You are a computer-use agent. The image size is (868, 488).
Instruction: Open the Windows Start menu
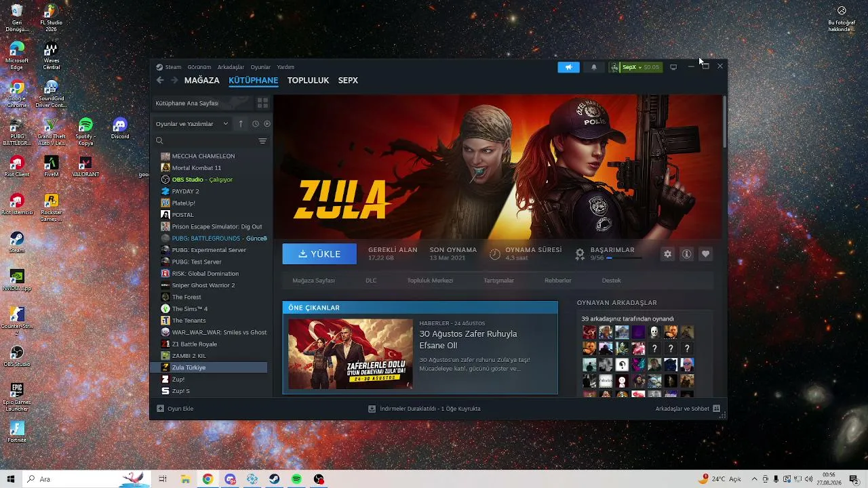tap(11, 479)
